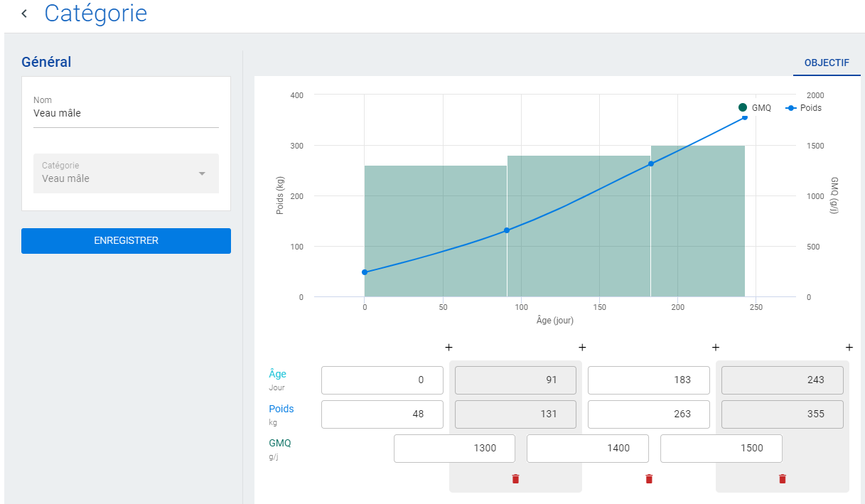The height and width of the screenshot is (504, 865).
Task: Select the Poids input showing 263
Action: pyautogui.click(x=649, y=414)
